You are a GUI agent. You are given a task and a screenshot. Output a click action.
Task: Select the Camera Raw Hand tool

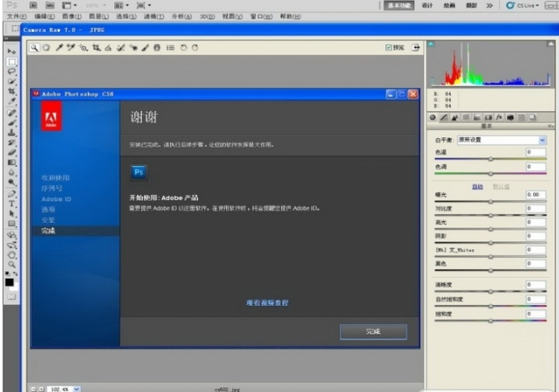(46, 47)
